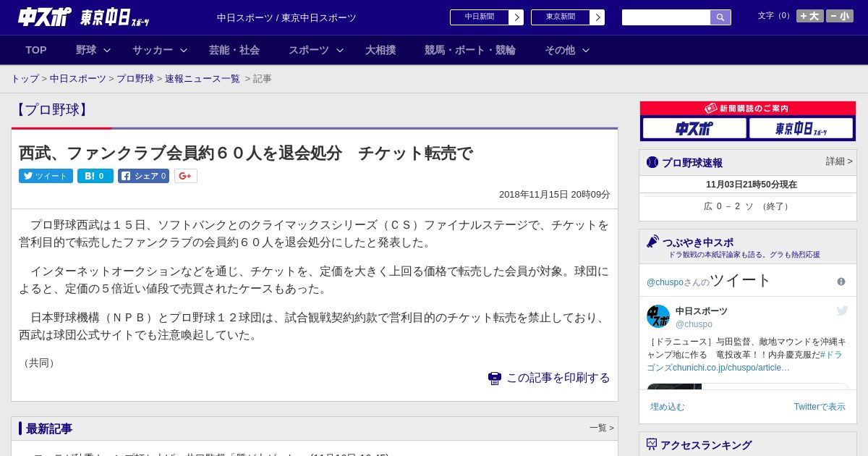Bookmark article with Hatena B! button
The width and height of the screenshot is (868, 456).
coord(95,176)
